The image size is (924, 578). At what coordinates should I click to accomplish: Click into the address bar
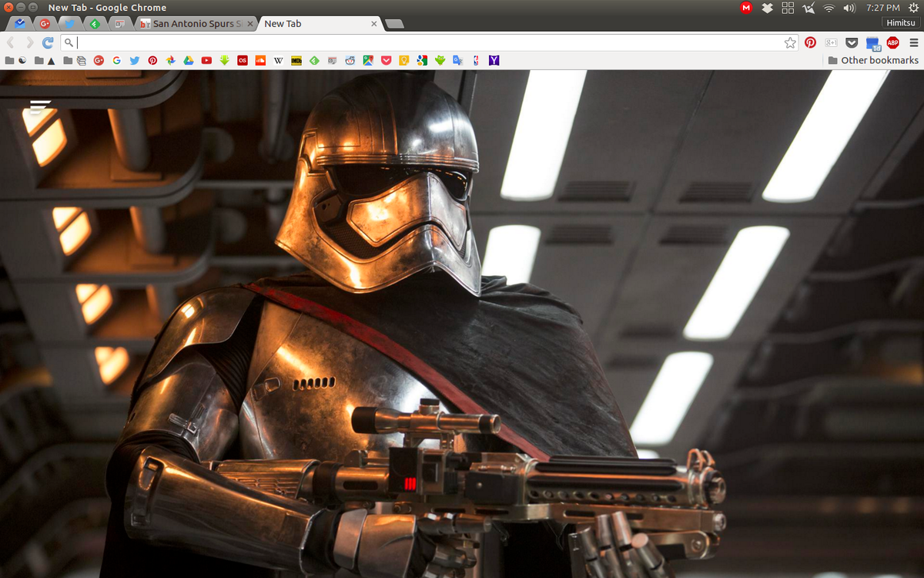point(430,43)
